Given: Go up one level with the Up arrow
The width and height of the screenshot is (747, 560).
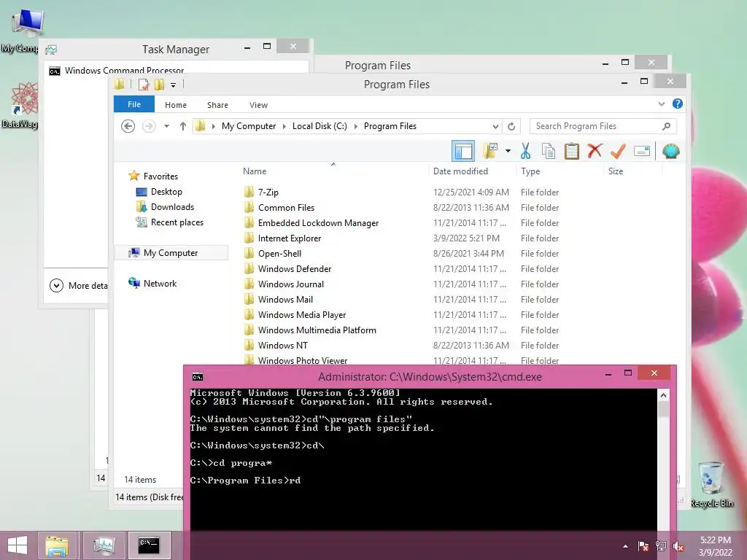Looking at the screenshot, I should point(183,126).
